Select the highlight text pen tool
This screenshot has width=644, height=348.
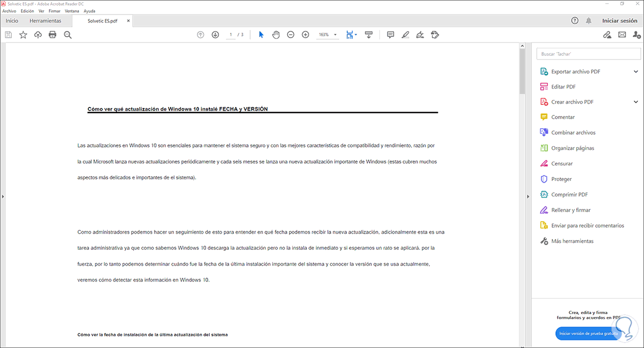(405, 35)
